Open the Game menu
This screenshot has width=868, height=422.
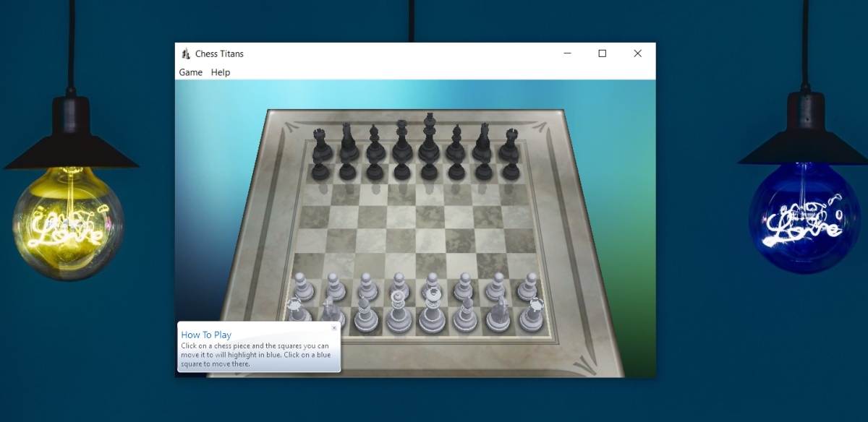pos(191,72)
